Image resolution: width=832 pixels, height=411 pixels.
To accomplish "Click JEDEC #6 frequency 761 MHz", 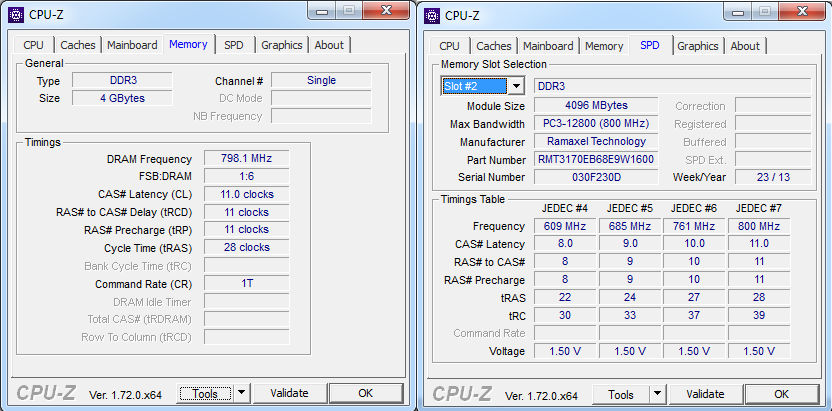I will 694,226.
